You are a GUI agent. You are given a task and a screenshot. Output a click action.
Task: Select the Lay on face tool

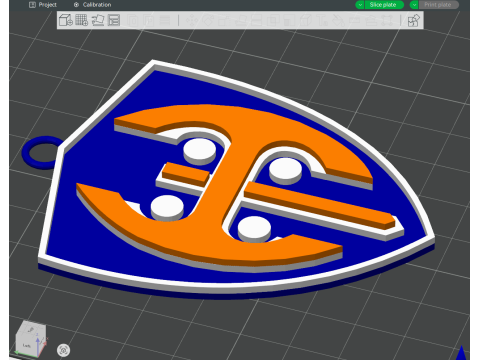240,20
